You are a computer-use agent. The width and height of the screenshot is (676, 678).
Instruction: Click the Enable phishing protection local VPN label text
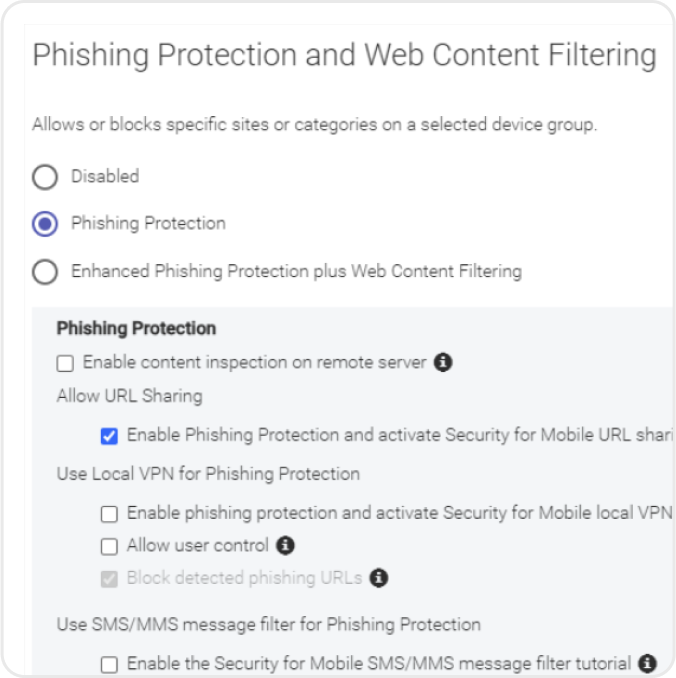pos(399,513)
